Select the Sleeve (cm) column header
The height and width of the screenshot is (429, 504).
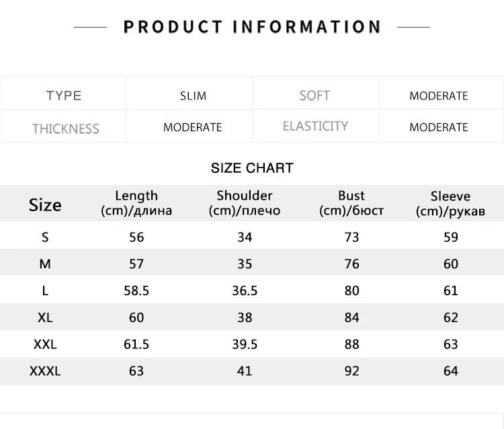(x=450, y=204)
